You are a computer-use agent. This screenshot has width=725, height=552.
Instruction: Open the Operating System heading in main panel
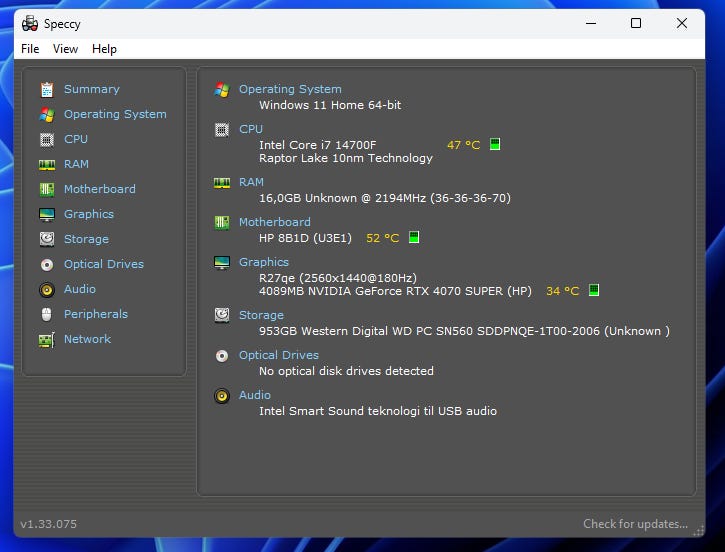coord(290,89)
